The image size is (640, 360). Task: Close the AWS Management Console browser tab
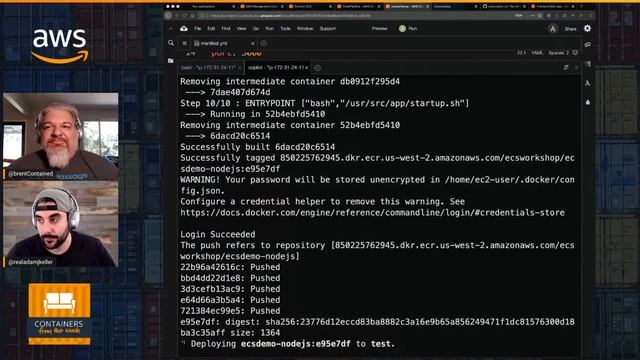coord(282,7)
